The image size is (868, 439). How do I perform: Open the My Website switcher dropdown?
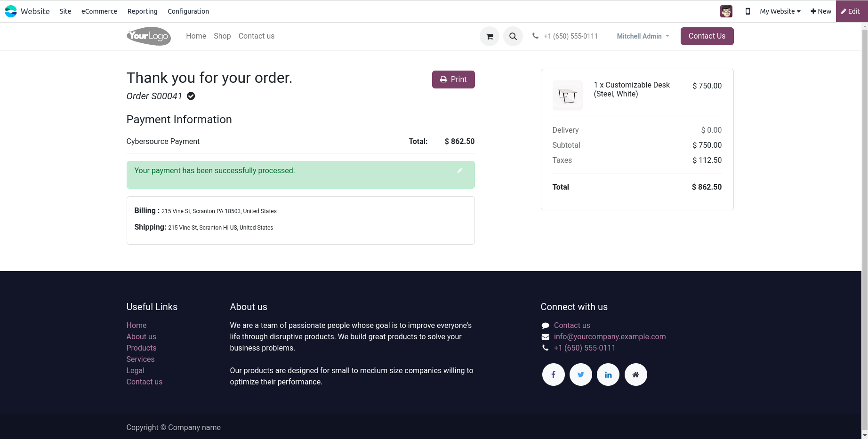[780, 11]
